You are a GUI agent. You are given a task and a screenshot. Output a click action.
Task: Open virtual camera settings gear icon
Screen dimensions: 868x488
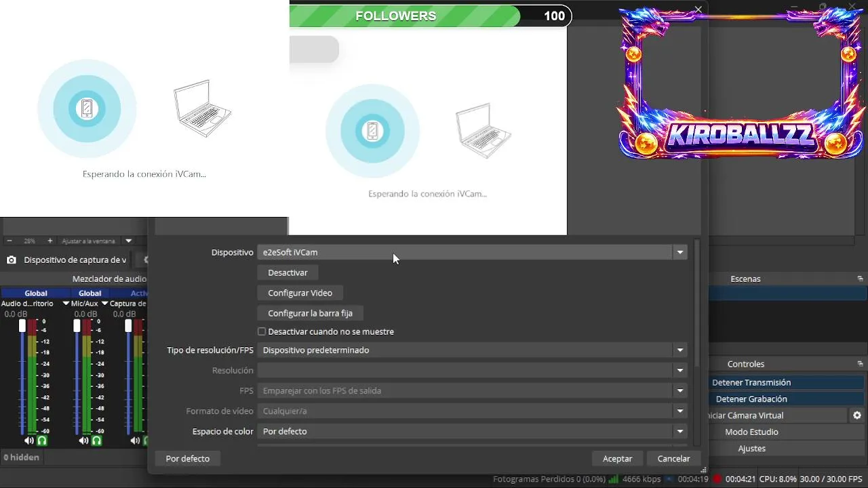pyautogui.click(x=857, y=415)
